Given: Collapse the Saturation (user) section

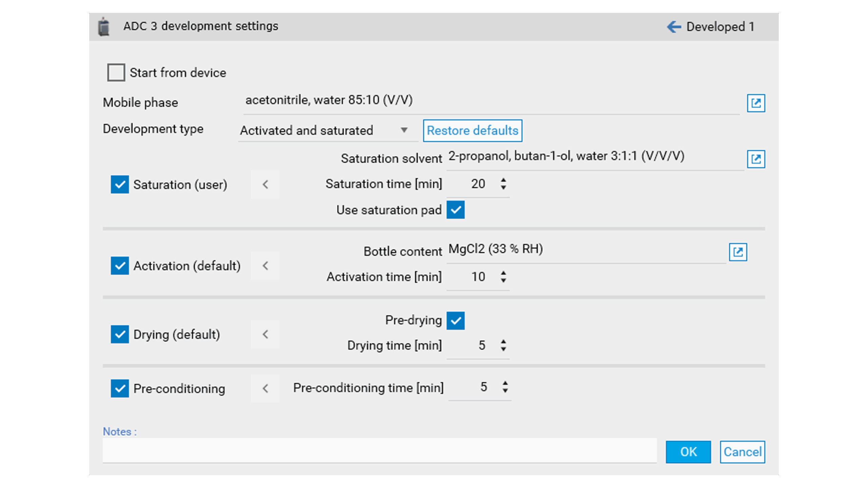Looking at the screenshot, I should (265, 184).
